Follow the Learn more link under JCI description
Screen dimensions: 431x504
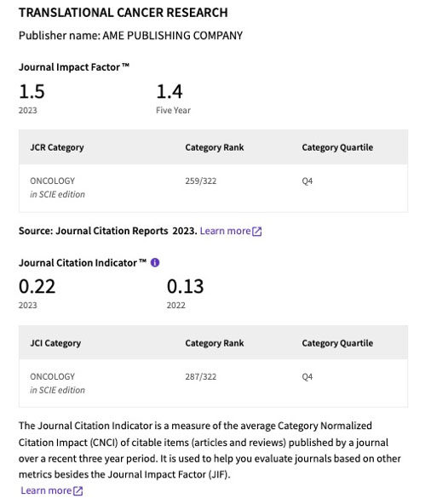[46, 490]
